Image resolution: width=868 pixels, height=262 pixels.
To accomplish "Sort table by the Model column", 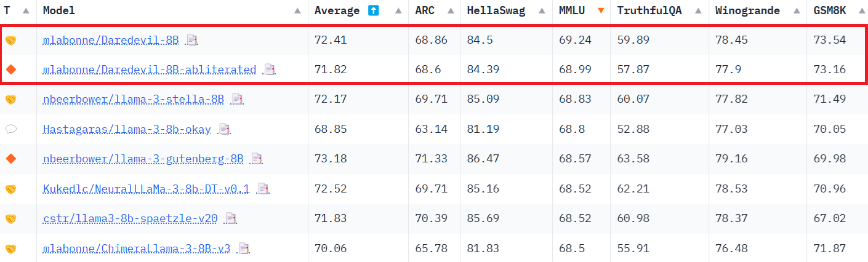I will (297, 10).
